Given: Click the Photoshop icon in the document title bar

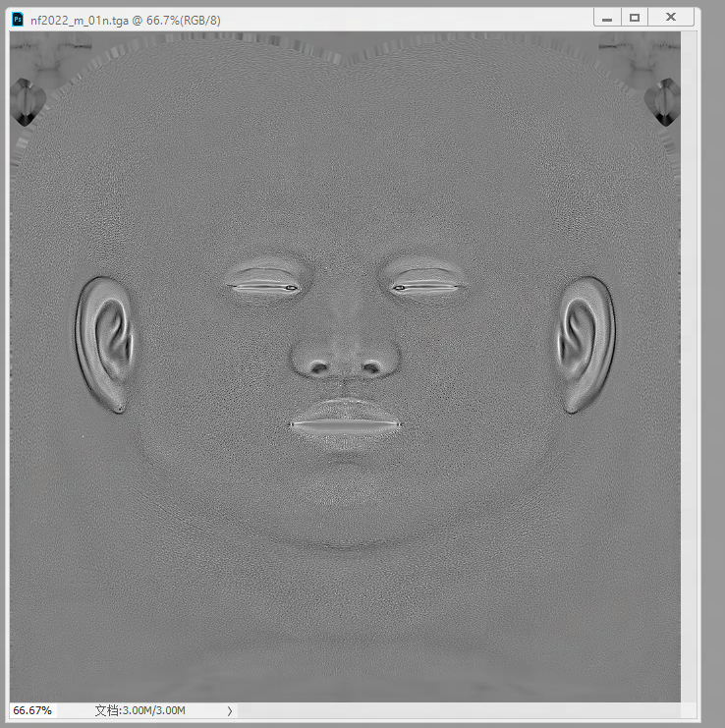Looking at the screenshot, I should (18, 20).
